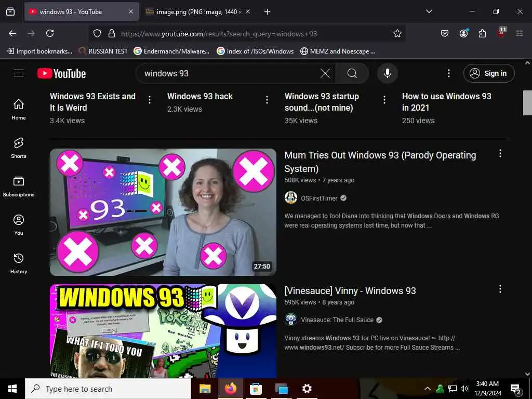The width and height of the screenshot is (532, 399).
Task: Close the image.png tab
Action: point(248,12)
